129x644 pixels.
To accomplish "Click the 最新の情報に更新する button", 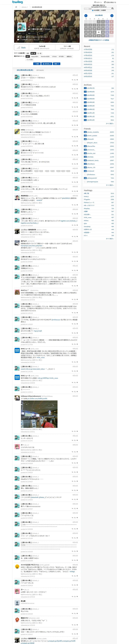I will tap(99, 5).
